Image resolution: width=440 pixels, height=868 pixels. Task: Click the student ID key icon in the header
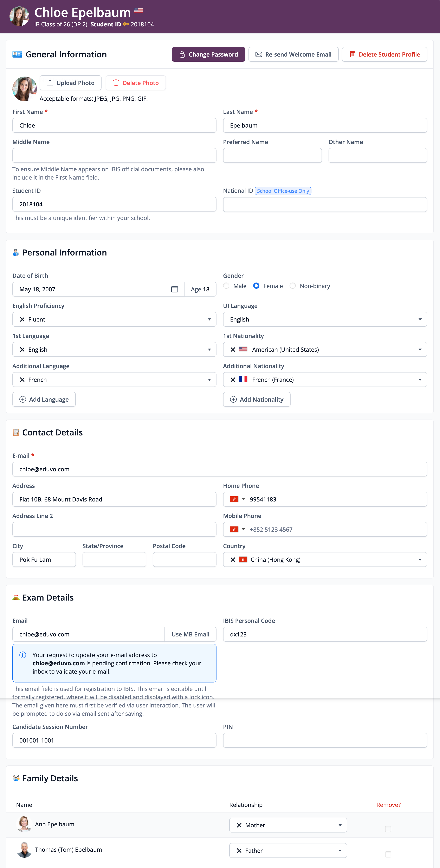coord(126,24)
